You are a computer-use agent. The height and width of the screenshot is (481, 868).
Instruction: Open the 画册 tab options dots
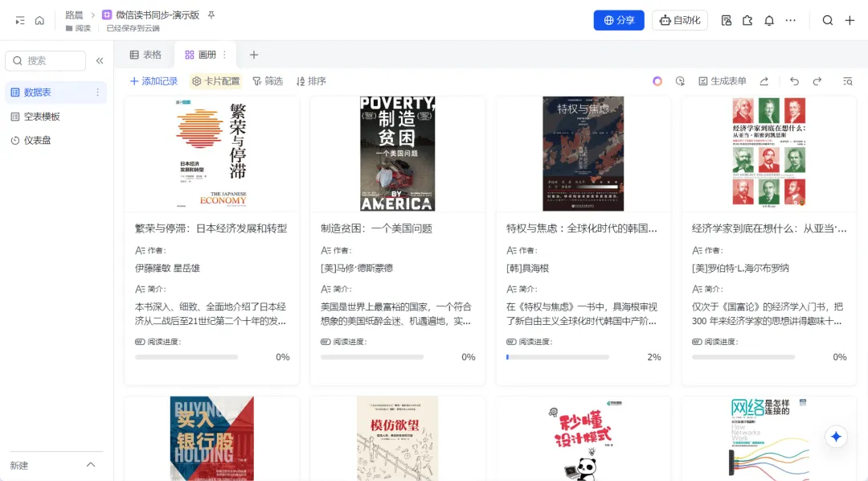(224, 55)
